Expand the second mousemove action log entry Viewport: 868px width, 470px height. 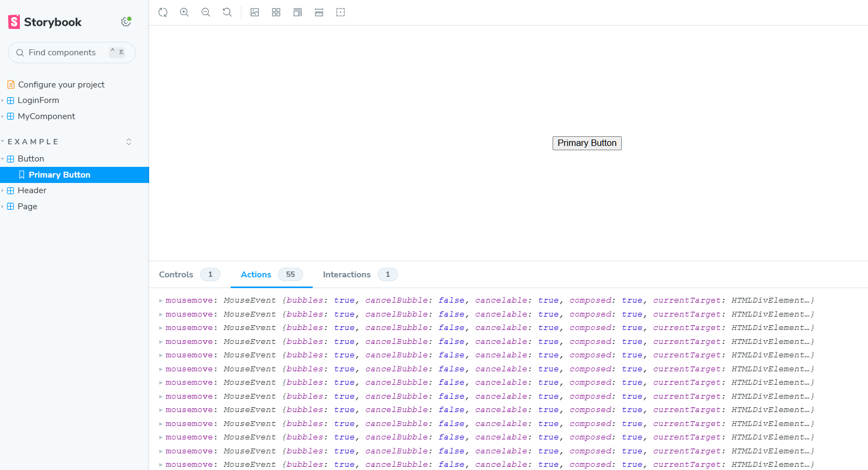[161, 314]
